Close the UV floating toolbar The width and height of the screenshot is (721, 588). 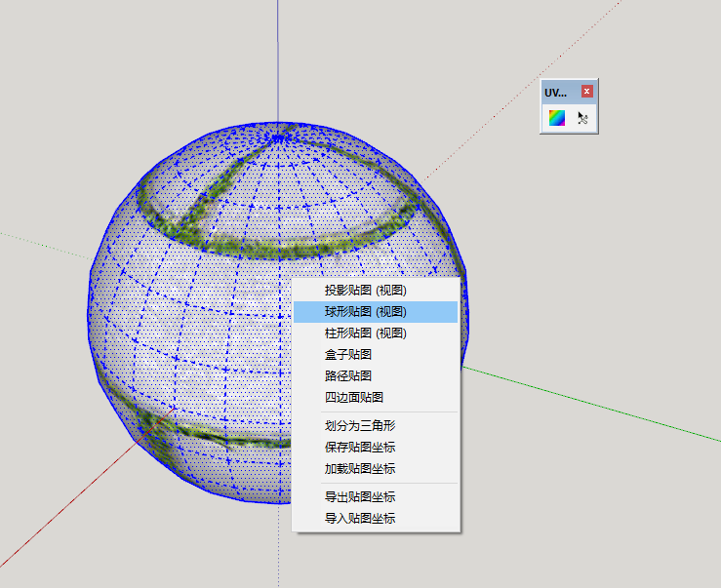click(586, 91)
